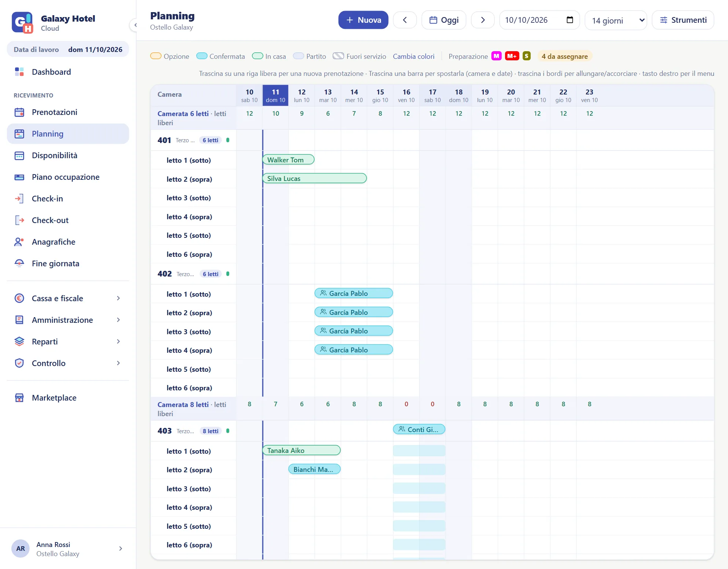Open Marketplace store icon
728x569 pixels.
point(19,398)
